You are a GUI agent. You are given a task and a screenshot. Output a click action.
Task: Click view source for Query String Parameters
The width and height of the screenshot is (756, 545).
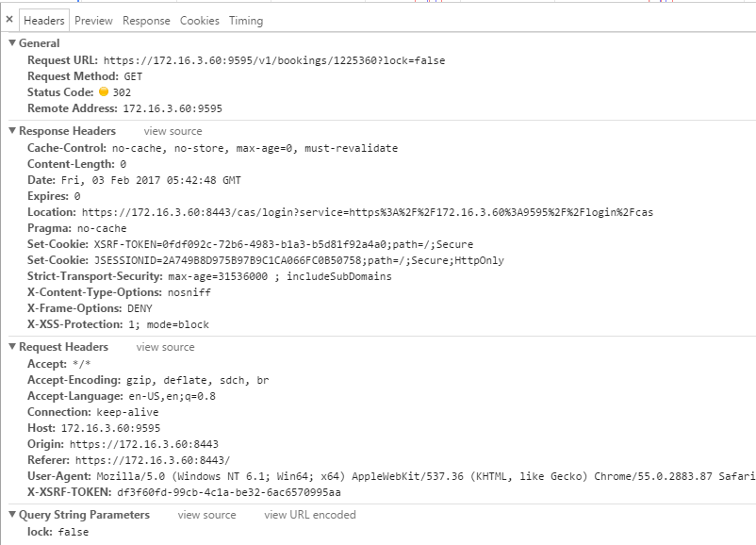click(206, 515)
